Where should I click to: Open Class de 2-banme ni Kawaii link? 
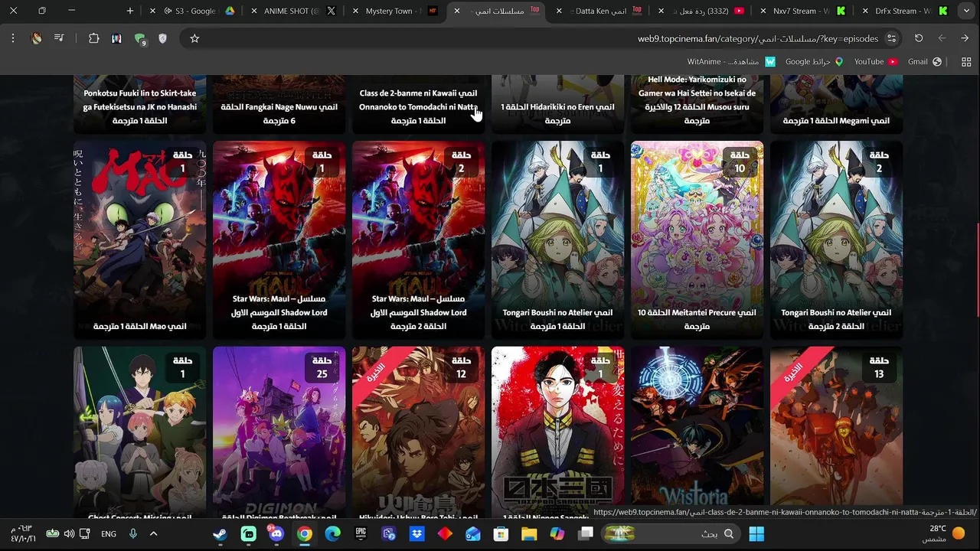click(418, 106)
